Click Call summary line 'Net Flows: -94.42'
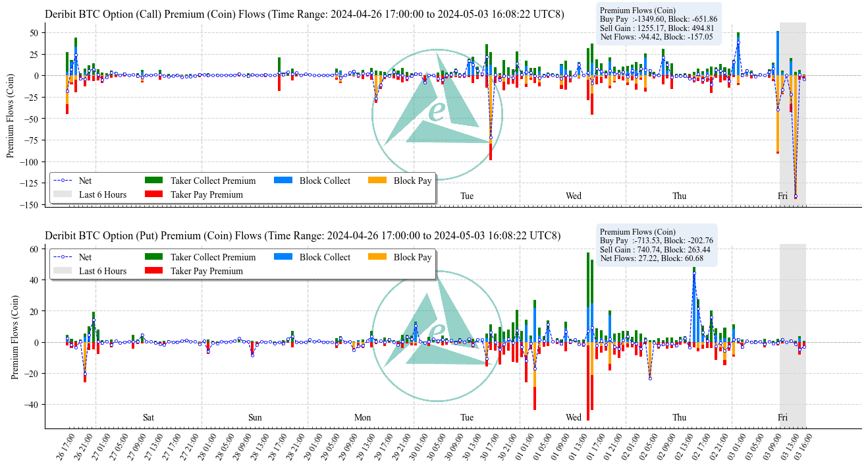The width and height of the screenshot is (868, 468). pyautogui.click(x=657, y=37)
